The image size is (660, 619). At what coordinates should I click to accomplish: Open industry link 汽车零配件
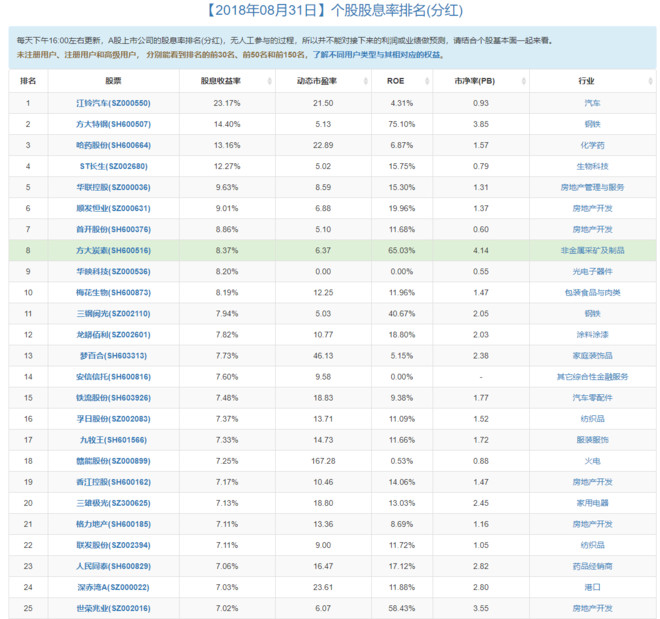click(592, 398)
